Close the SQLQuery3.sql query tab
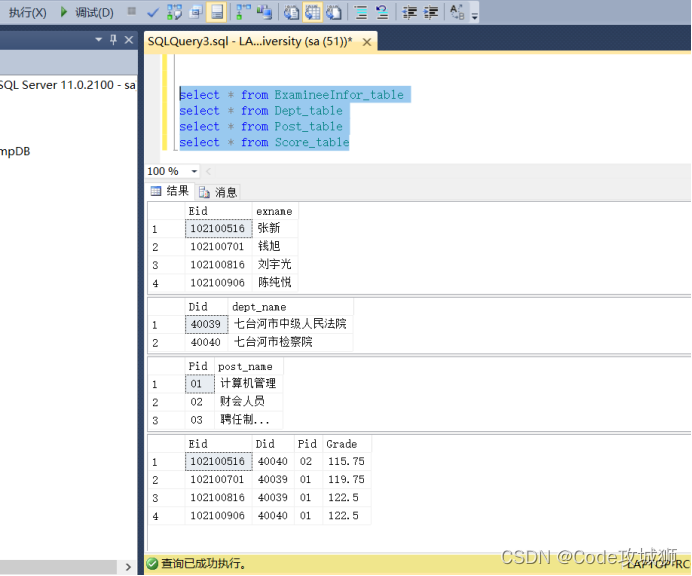The width and height of the screenshot is (692, 576). pos(366,42)
